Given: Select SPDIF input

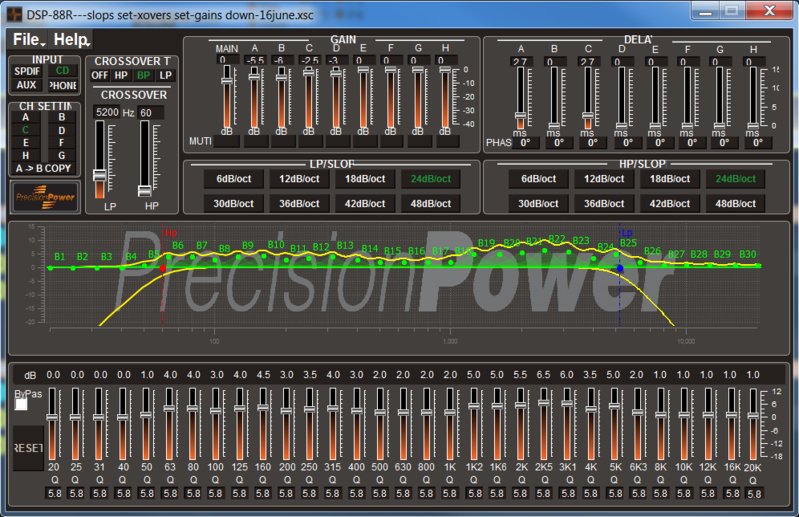Looking at the screenshot, I should (27, 71).
